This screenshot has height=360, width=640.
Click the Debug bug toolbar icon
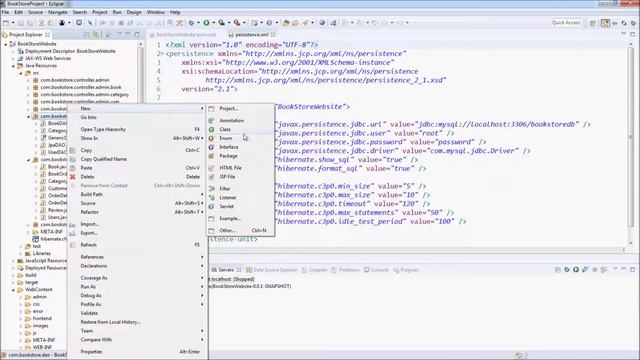pos(191,23)
